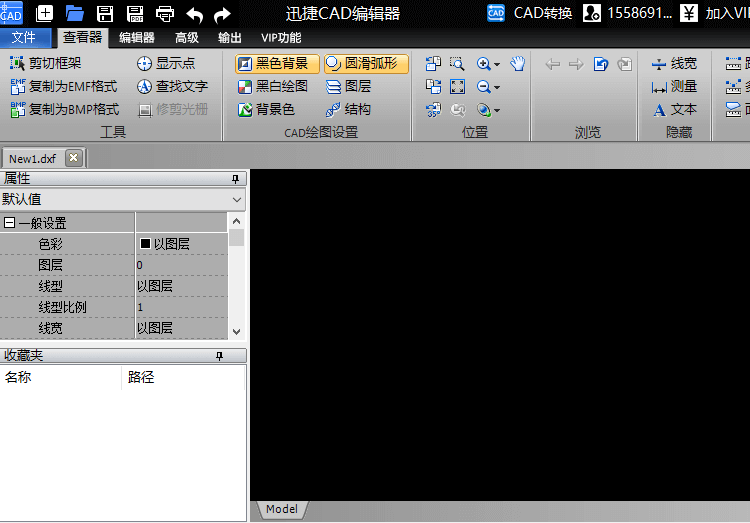Switch to the 高级 tab

[187, 37]
